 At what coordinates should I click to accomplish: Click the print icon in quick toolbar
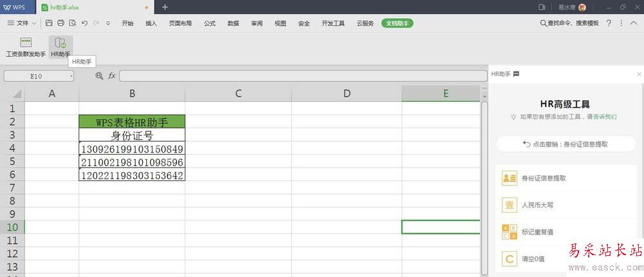pos(61,23)
